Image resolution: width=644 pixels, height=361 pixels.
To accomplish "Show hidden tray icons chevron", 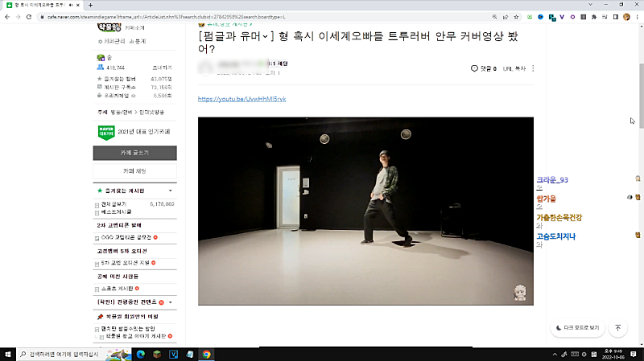I will 555,354.
